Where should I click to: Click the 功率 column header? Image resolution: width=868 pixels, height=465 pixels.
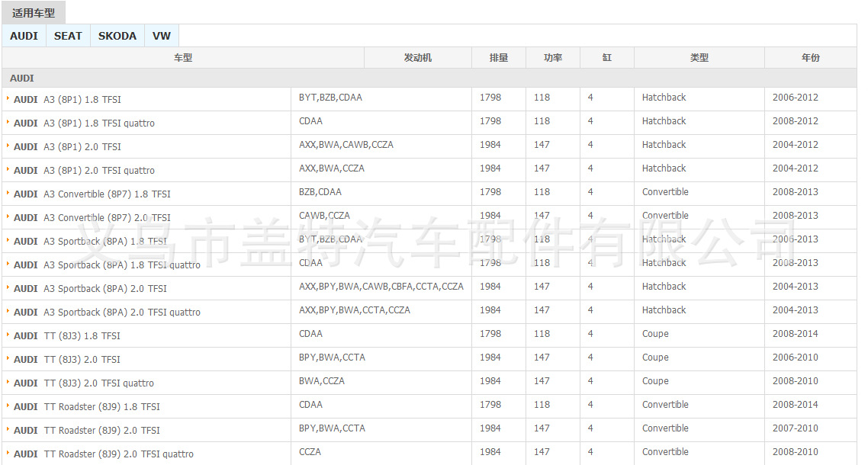(x=553, y=58)
